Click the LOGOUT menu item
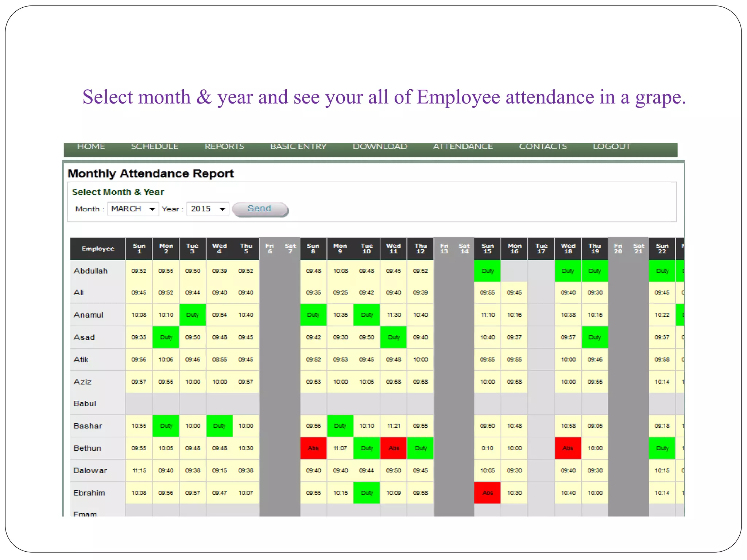This screenshot has width=747, height=560. (x=612, y=147)
